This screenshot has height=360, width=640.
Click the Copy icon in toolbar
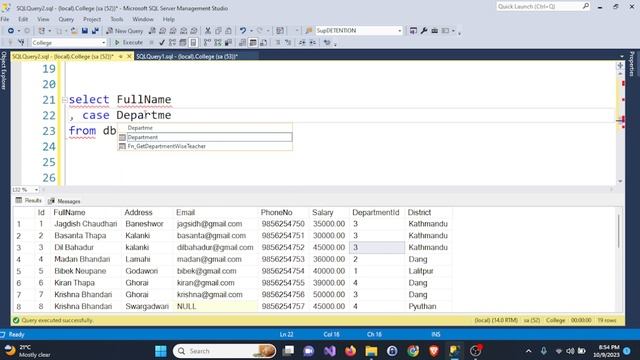coord(218,31)
